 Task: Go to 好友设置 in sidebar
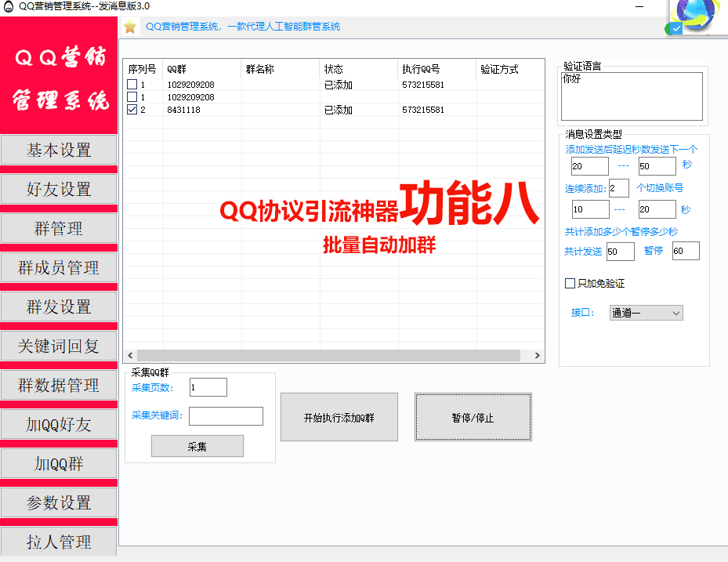pyautogui.click(x=59, y=189)
